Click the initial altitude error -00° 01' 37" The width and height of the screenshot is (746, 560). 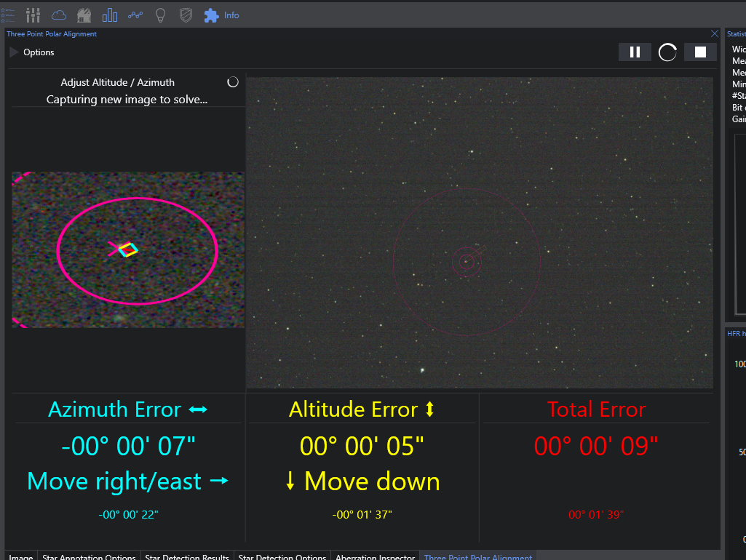362,515
